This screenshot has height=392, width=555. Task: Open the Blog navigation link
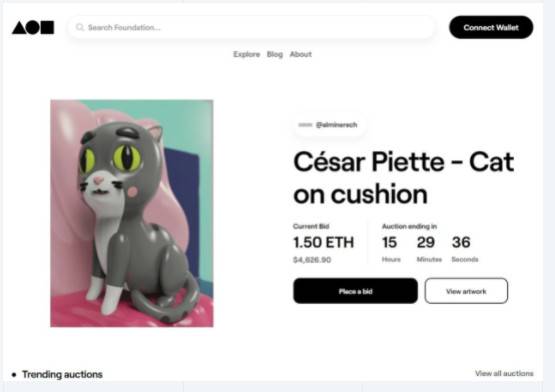coord(275,54)
